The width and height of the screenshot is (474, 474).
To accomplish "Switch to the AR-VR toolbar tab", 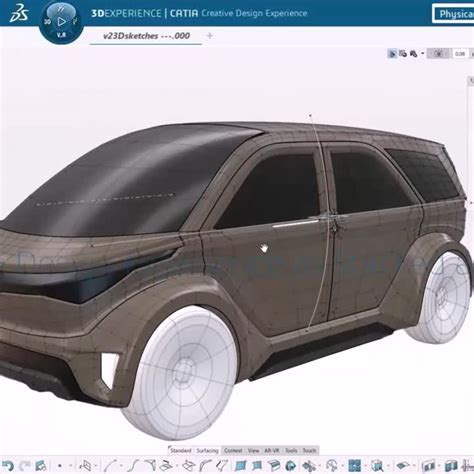I will (271, 450).
